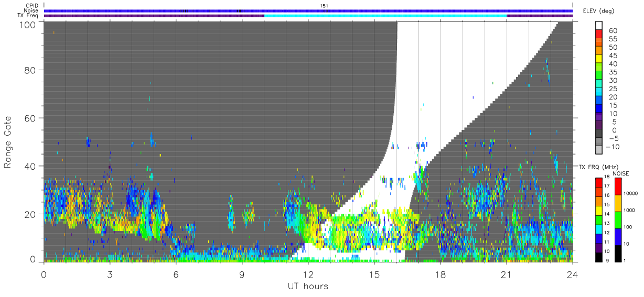
Task: Click the Range Gate axis title
Action: click(8, 142)
